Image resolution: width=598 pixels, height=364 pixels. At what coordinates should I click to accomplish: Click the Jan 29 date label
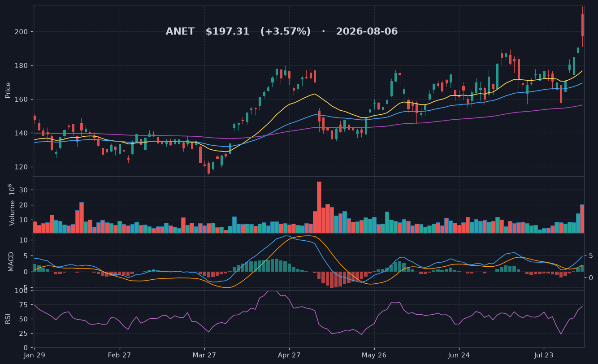click(x=35, y=355)
